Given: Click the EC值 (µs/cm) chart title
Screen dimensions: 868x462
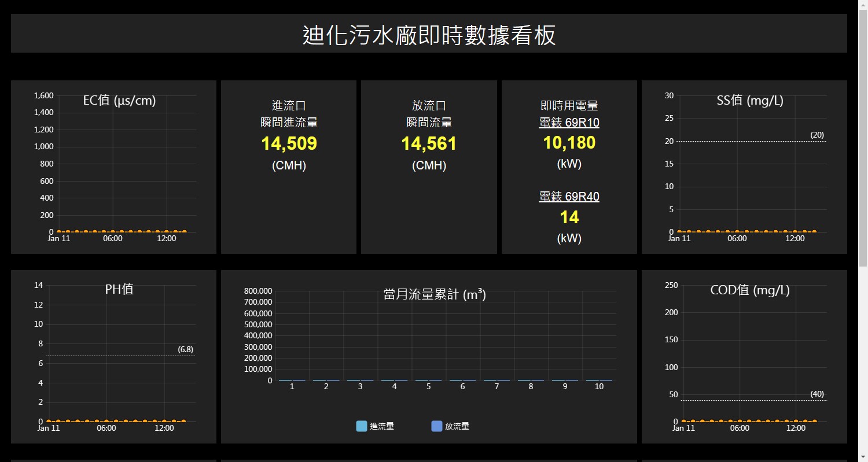Looking at the screenshot, I should click(119, 101).
